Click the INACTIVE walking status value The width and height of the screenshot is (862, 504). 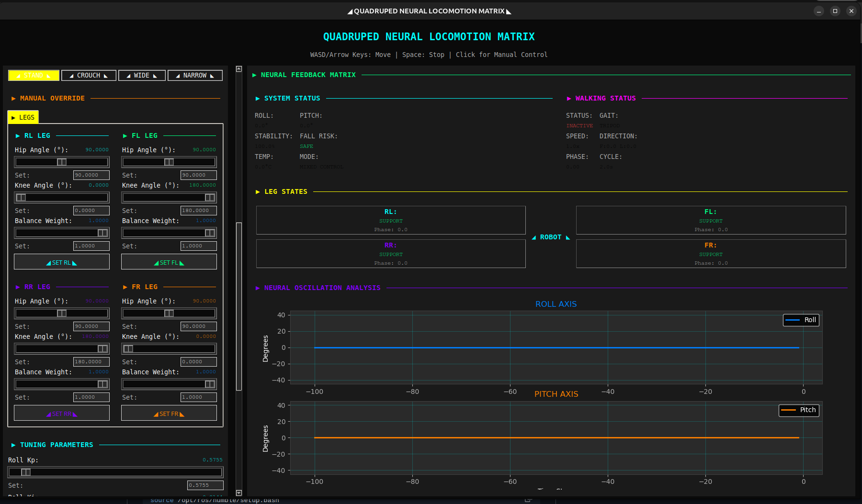click(579, 126)
